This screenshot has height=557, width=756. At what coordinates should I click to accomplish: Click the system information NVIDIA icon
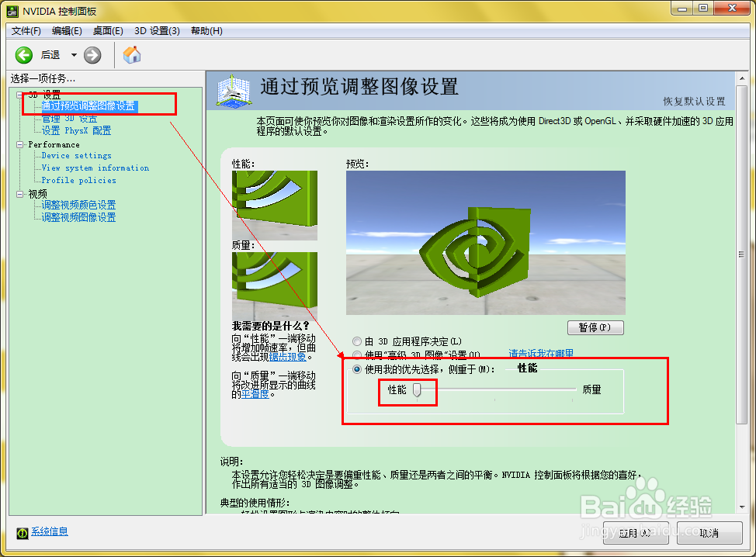pyautogui.click(x=23, y=532)
